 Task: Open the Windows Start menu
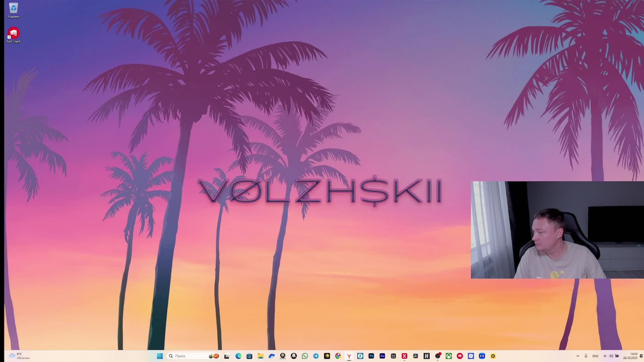(160, 356)
